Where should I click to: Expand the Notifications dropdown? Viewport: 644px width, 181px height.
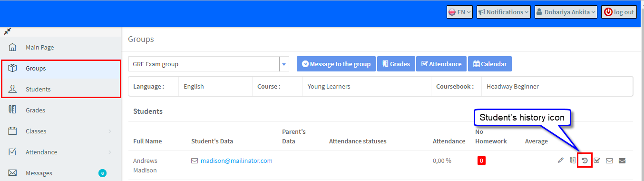(504, 12)
